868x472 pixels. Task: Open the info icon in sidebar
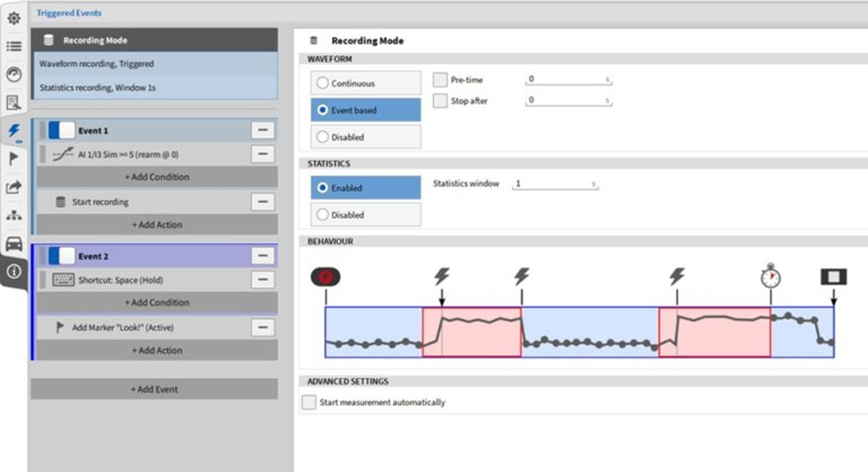coord(14,271)
